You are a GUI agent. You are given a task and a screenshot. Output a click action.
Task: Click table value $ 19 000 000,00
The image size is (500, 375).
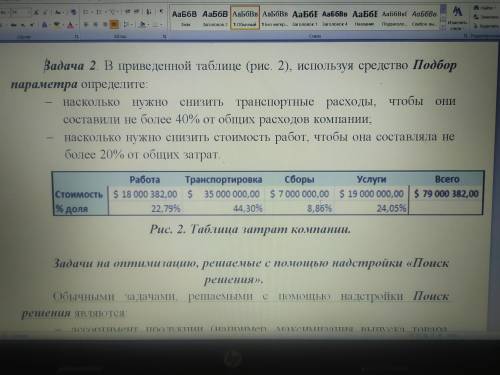point(371,194)
